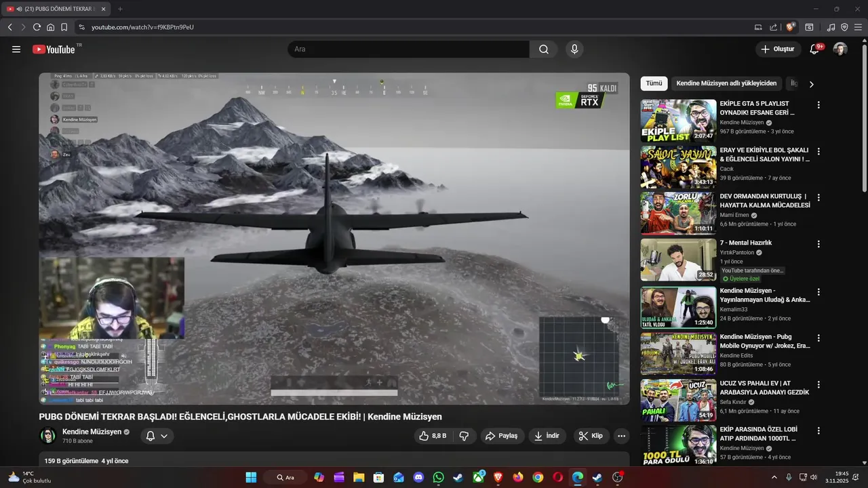Open File Explorer from the taskbar

pyautogui.click(x=359, y=477)
